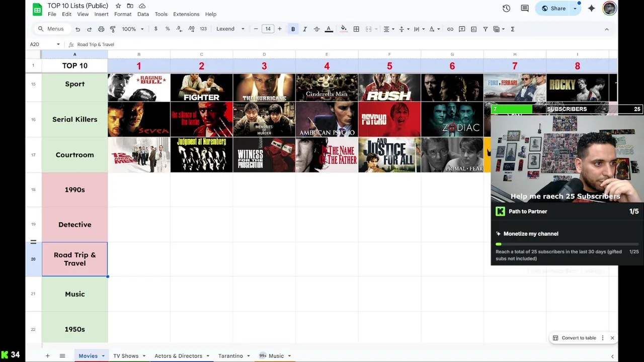Open the Data menu

tap(143, 14)
